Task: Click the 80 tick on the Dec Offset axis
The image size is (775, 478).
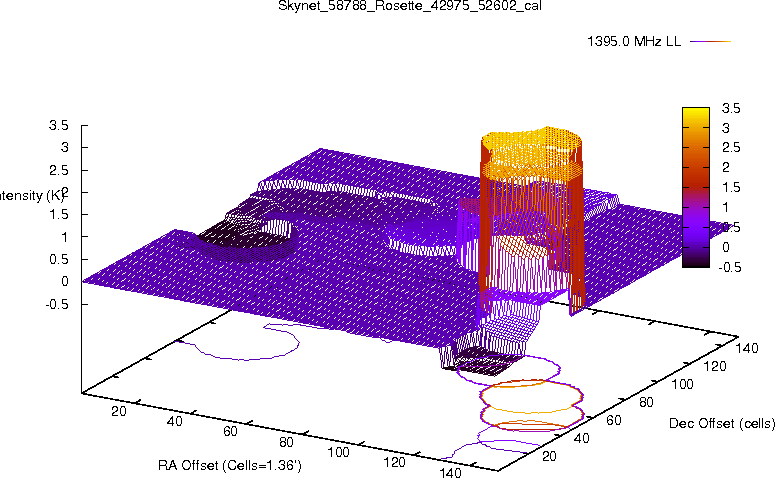Action: pos(646,402)
